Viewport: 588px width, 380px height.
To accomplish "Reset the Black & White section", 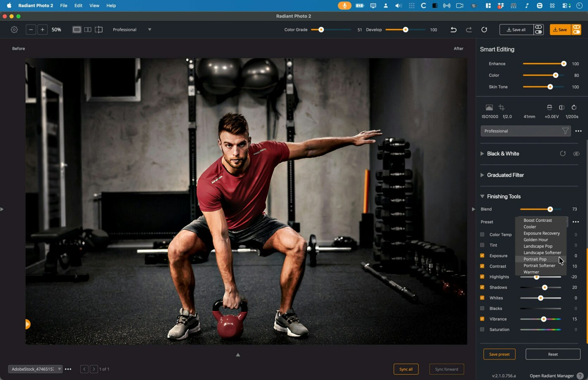I will pos(563,154).
